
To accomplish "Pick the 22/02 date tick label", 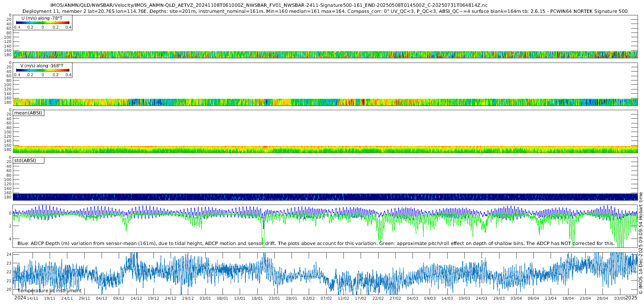I will (x=378, y=299).
